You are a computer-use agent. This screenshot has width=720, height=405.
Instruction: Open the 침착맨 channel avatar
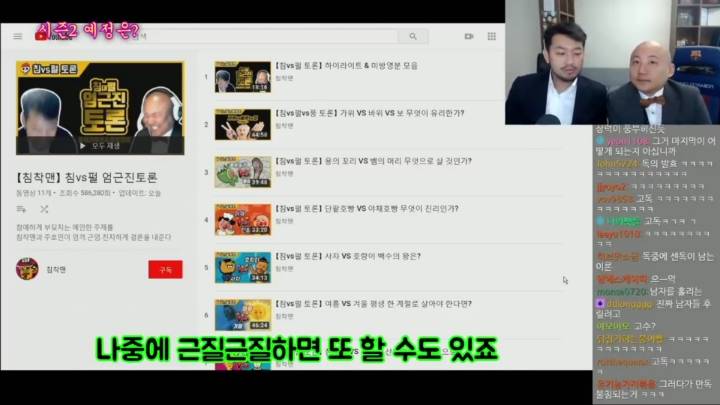tap(27, 269)
